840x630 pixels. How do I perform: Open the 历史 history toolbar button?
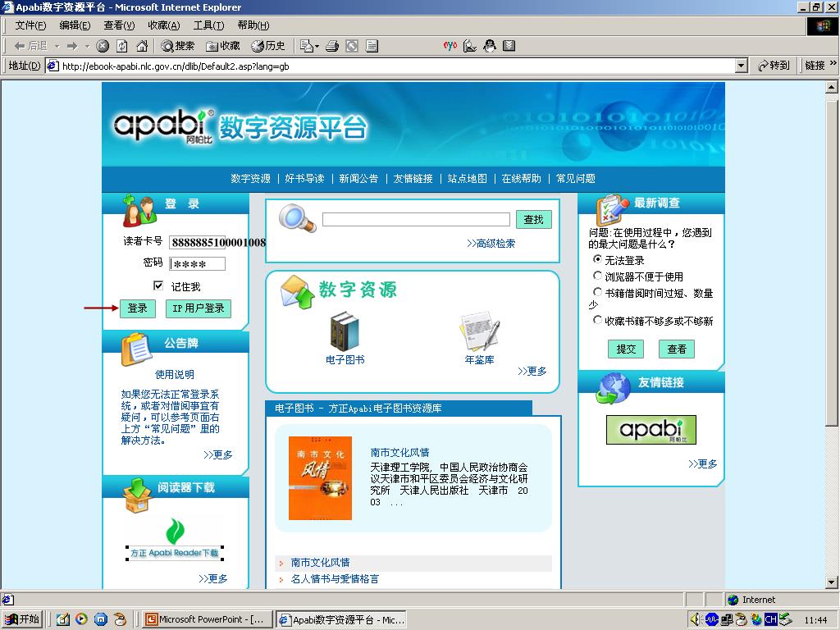click(x=268, y=46)
